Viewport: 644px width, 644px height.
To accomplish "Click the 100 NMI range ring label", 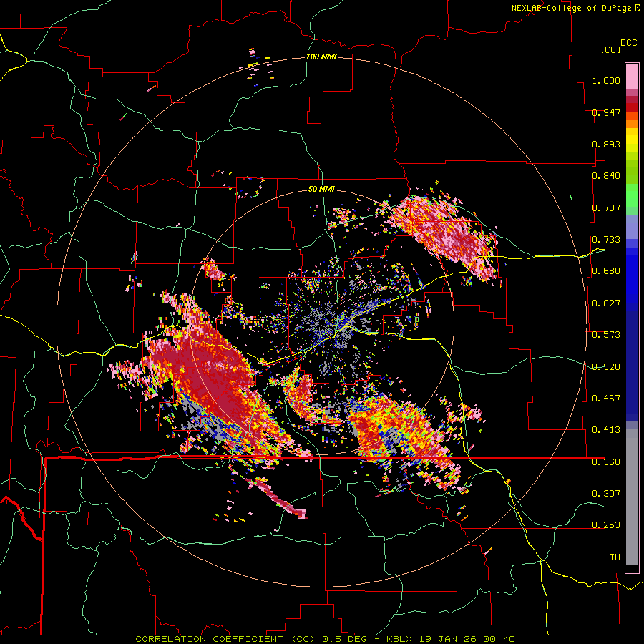I will tap(321, 57).
